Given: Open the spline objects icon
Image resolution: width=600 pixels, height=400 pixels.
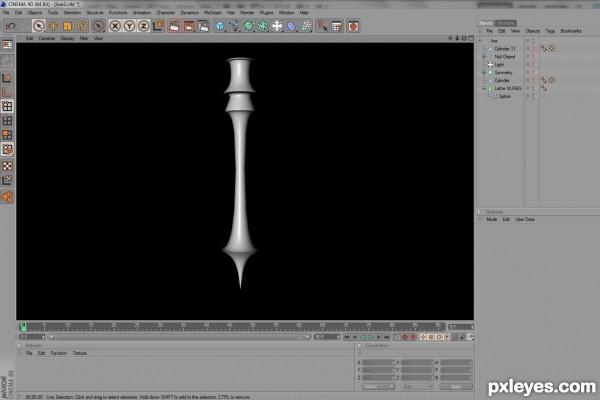Looking at the screenshot, I should tap(234, 26).
